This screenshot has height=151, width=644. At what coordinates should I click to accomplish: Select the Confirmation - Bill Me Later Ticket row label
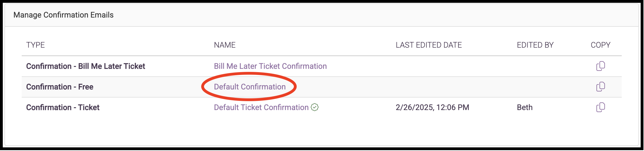coord(86,66)
